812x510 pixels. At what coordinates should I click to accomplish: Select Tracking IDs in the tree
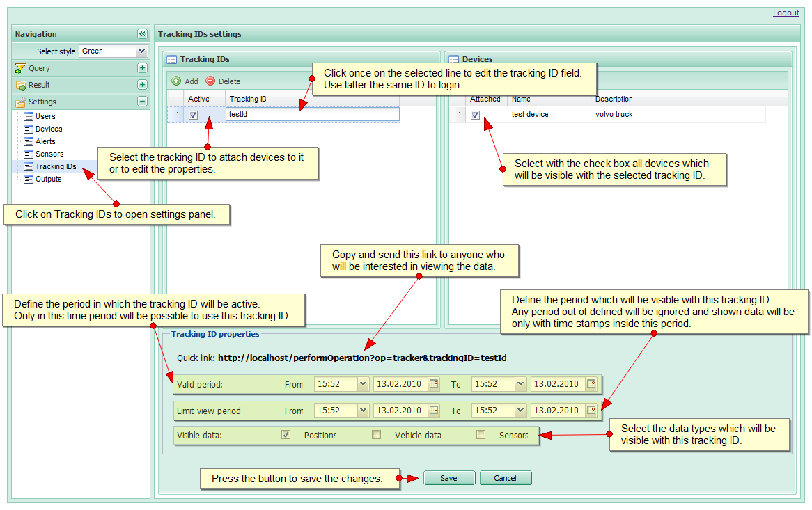click(x=56, y=166)
